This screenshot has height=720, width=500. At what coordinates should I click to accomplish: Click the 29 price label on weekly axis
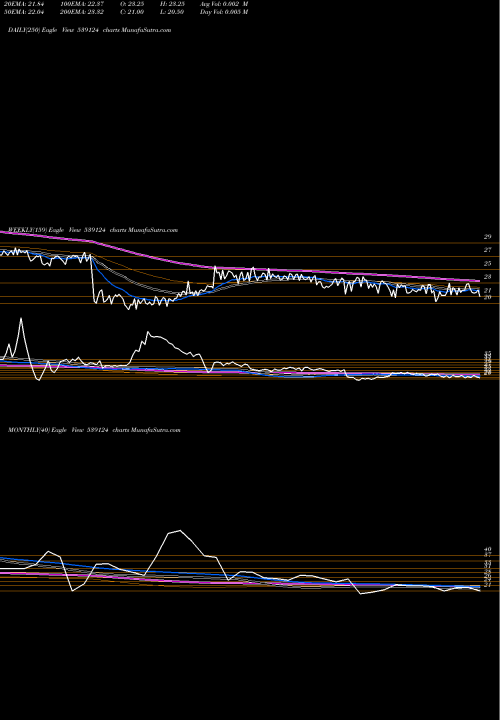[488, 237]
